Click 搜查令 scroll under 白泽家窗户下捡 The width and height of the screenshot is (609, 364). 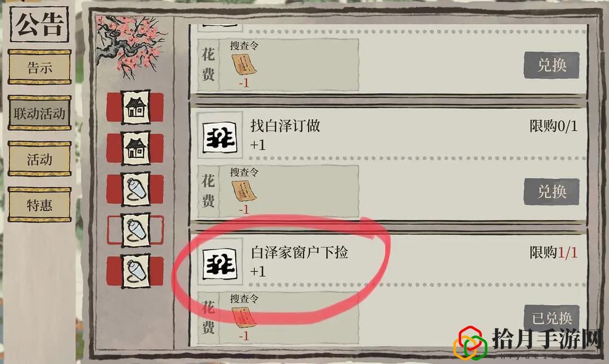(244, 317)
